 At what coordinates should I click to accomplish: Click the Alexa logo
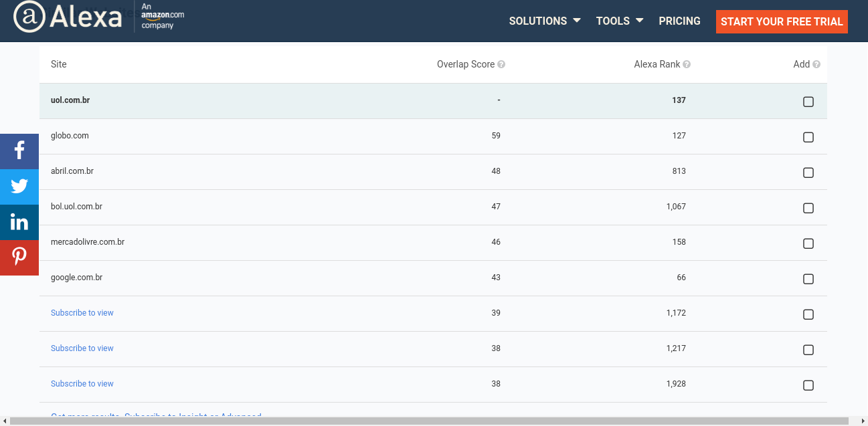click(x=68, y=17)
